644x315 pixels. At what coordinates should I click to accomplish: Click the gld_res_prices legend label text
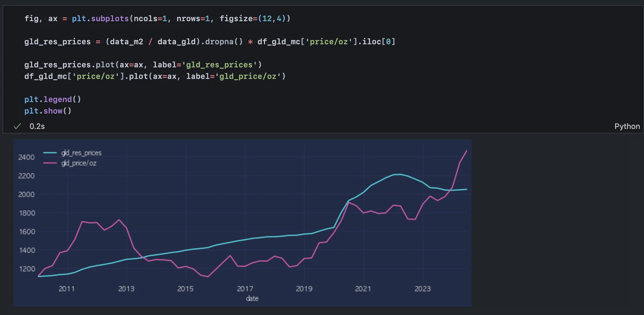click(81, 153)
